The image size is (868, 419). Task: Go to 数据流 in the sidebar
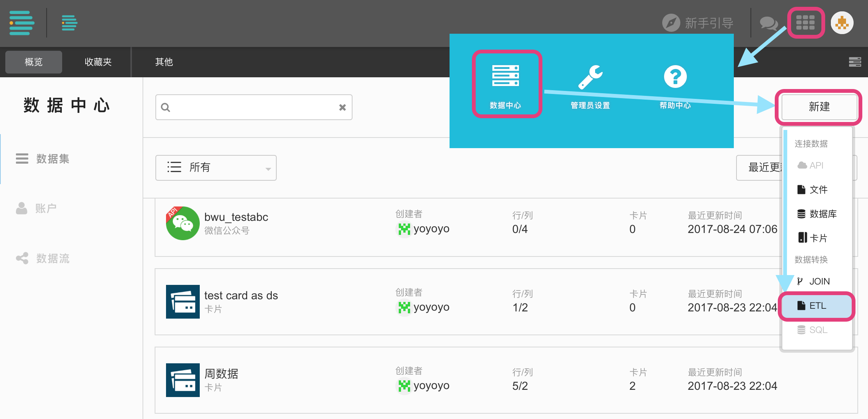coord(52,258)
